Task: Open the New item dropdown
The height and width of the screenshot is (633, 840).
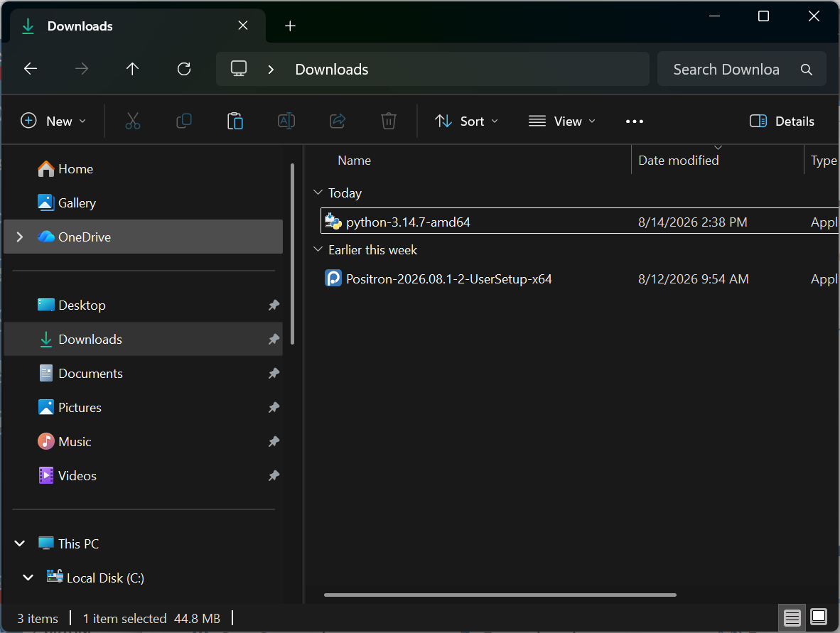Action: pos(53,121)
